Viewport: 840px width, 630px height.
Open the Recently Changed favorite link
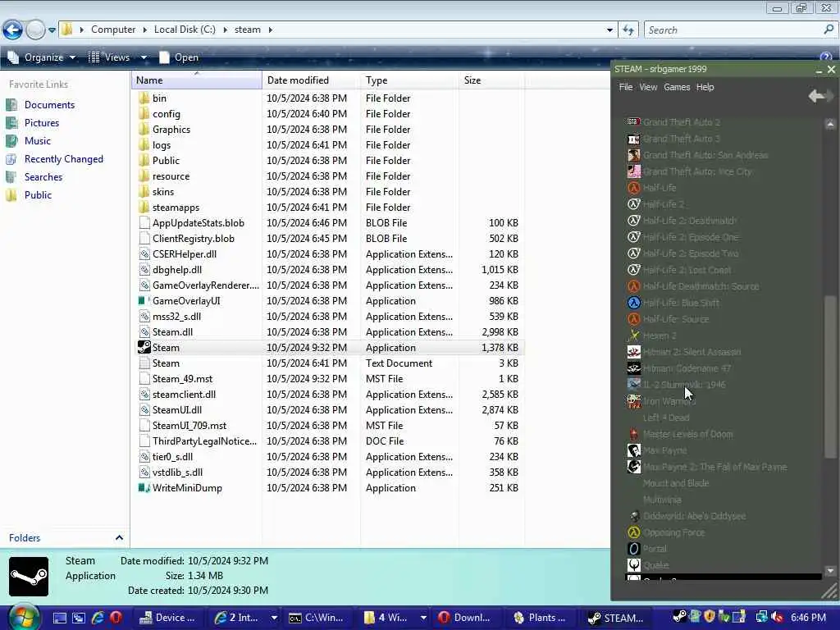64,159
